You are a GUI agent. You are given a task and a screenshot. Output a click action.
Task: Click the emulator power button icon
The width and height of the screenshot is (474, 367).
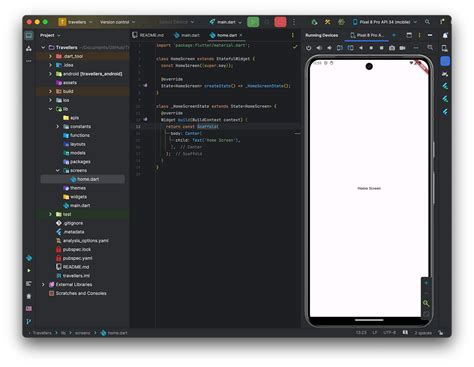tap(309, 48)
